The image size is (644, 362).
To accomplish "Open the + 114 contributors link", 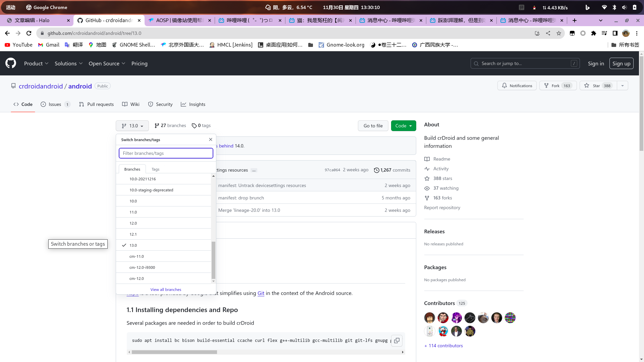I will pos(443,346).
